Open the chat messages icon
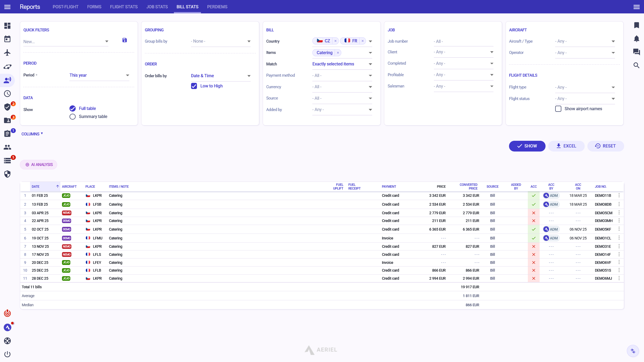The image size is (644, 362). 636,52
